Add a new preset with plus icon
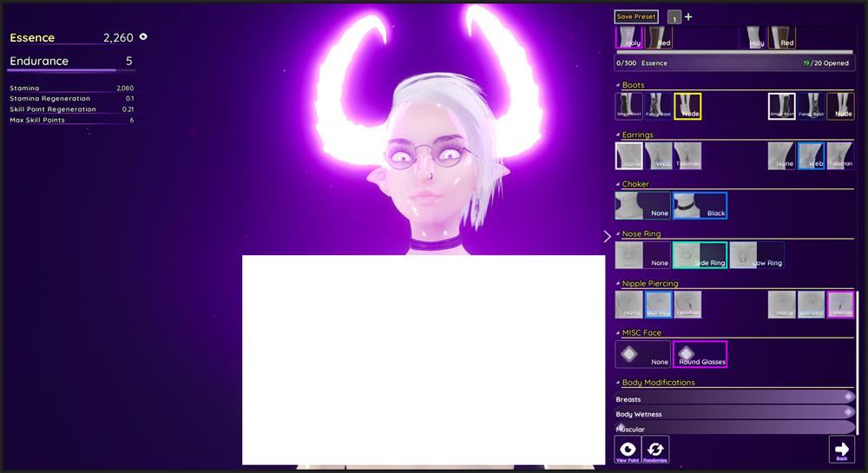The height and width of the screenshot is (473, 868). pos(688,16)
